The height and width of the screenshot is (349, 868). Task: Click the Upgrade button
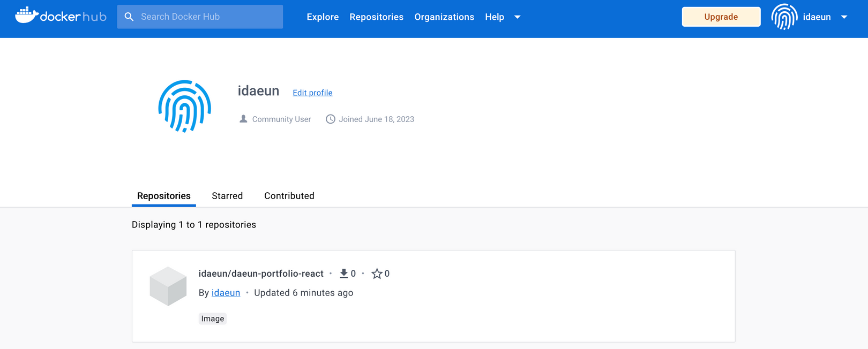point(721,17)
